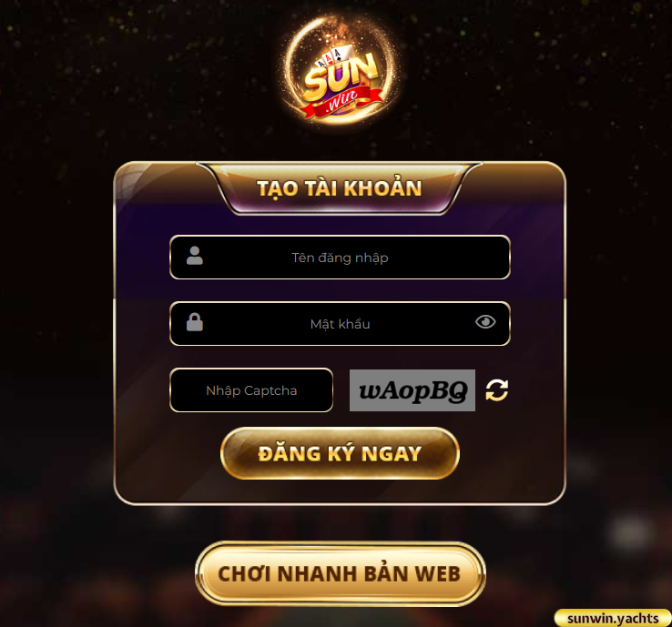672x627 pixels.
Task: Focus the Mật khẩu password field
Action: click(x=340, y=324)
